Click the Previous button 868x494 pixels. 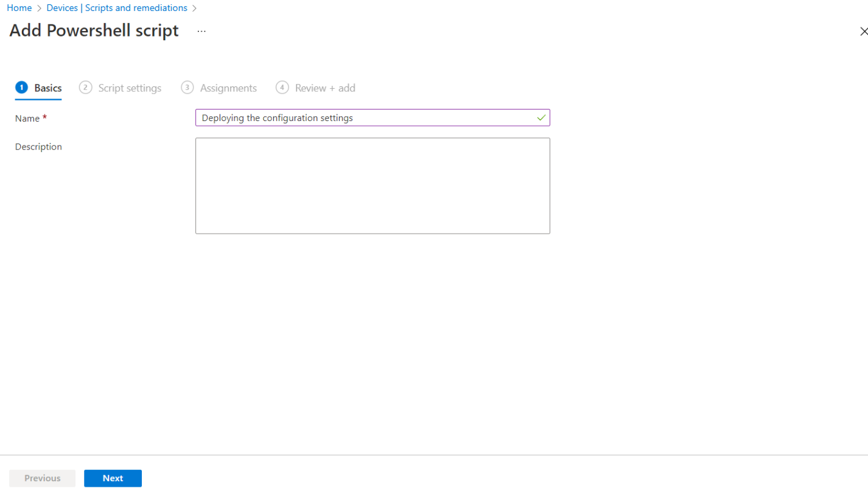pos(42,478)
